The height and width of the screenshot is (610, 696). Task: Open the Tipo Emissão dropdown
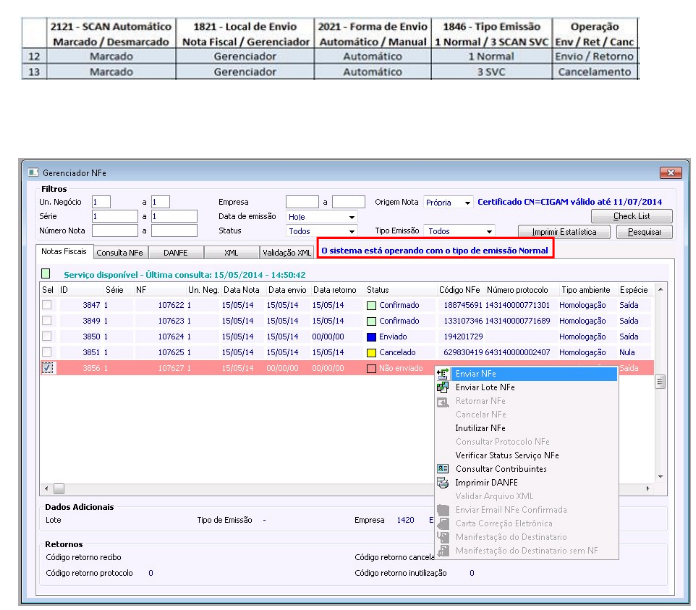[x=491, y=231]
